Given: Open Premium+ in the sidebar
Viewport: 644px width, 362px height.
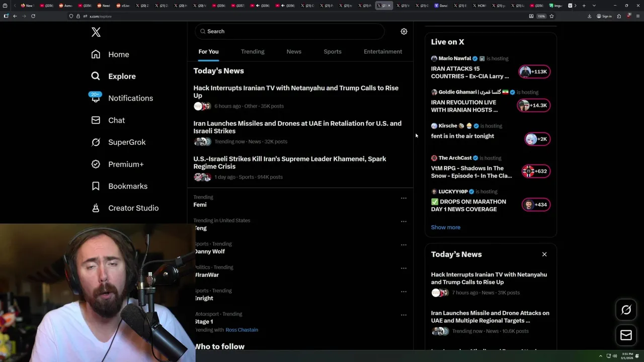Looking at the screenshot, I should (x=117, y=164).
